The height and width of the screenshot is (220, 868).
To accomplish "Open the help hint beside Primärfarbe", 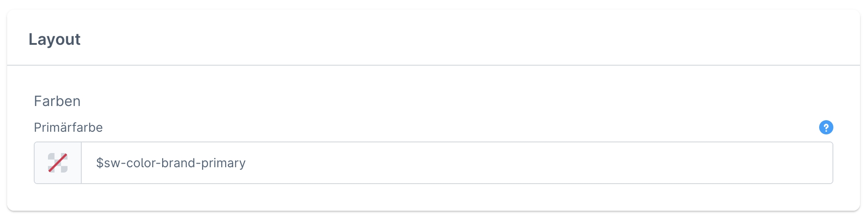I will [x=826, y=127].
